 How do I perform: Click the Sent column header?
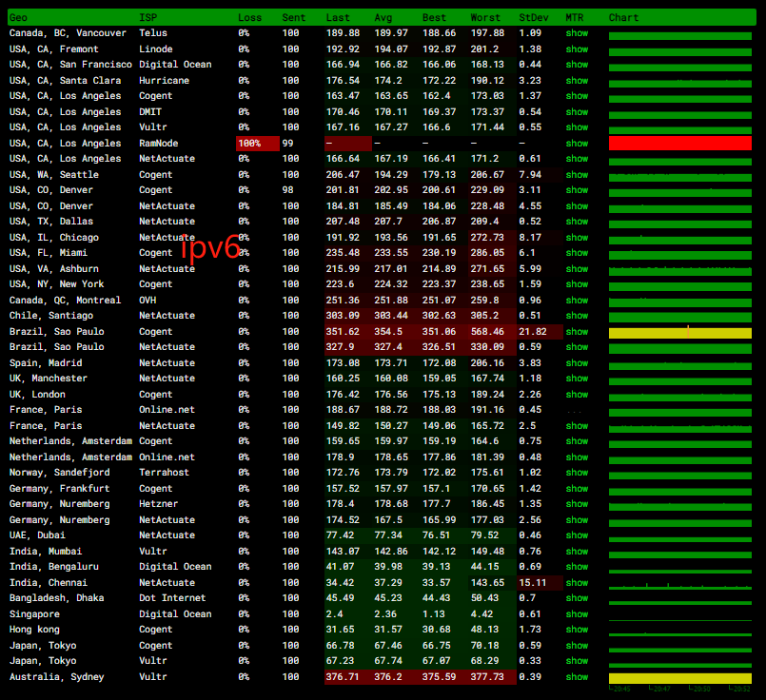click(x=294, y=17)
